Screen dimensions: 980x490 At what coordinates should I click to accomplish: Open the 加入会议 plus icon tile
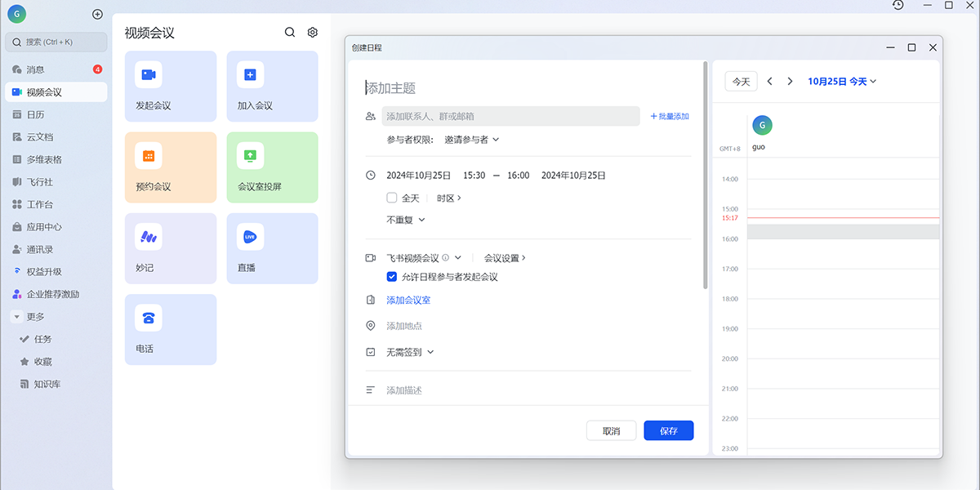tap(250, 75)
